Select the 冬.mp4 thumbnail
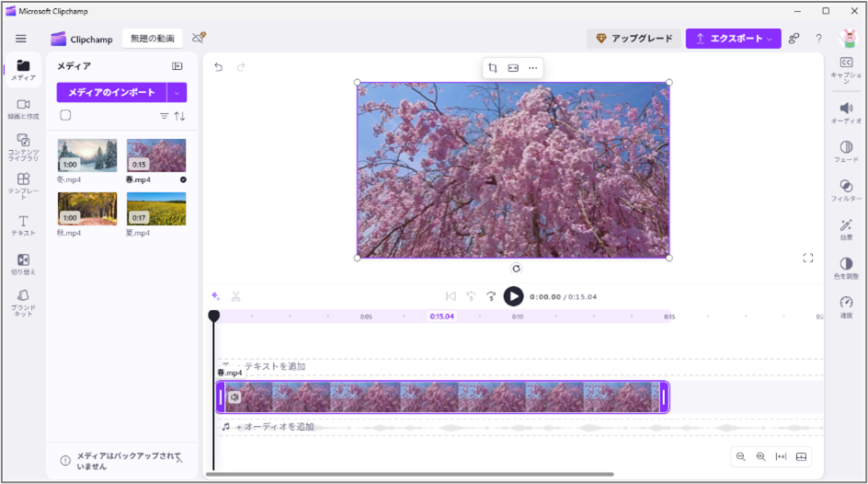The image size is (868, 484). [x=87, y=156]
